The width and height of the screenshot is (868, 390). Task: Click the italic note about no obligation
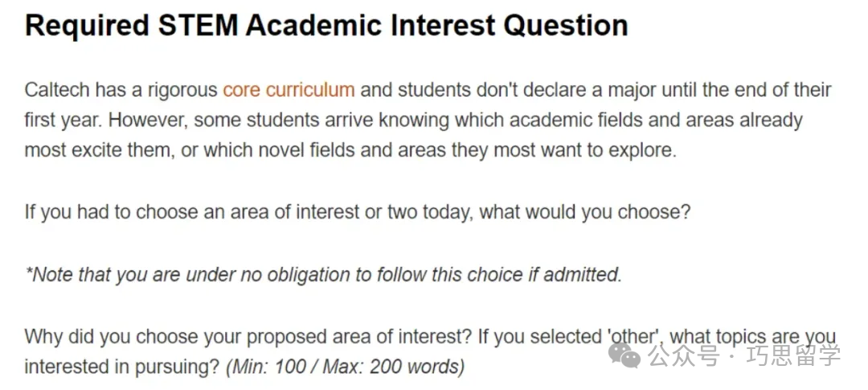click(x=323, y=274)
